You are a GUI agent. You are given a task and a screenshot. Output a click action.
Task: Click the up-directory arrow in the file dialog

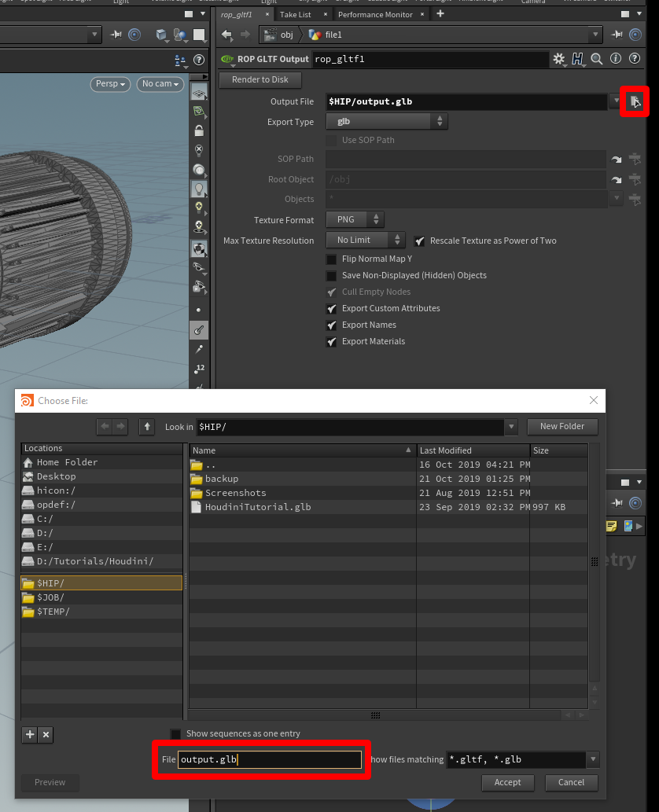(x=146, y=426)
